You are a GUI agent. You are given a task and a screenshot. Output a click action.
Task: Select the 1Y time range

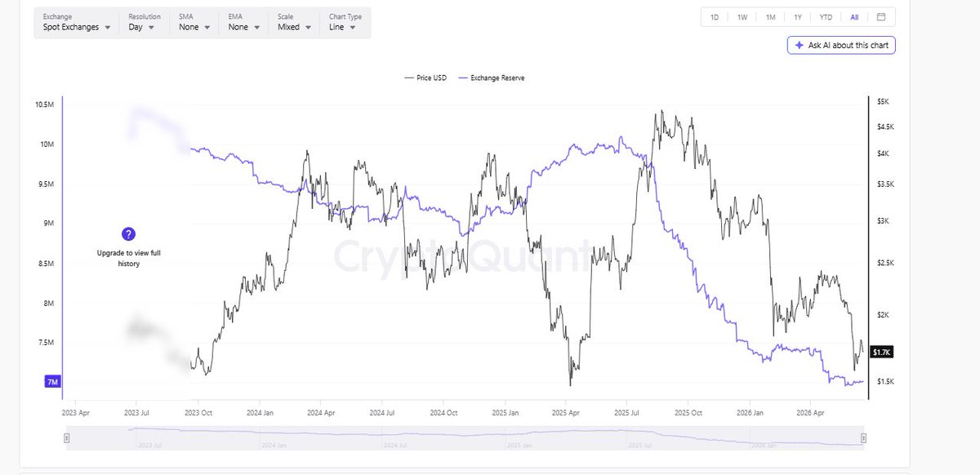click(x=798, y=17)
